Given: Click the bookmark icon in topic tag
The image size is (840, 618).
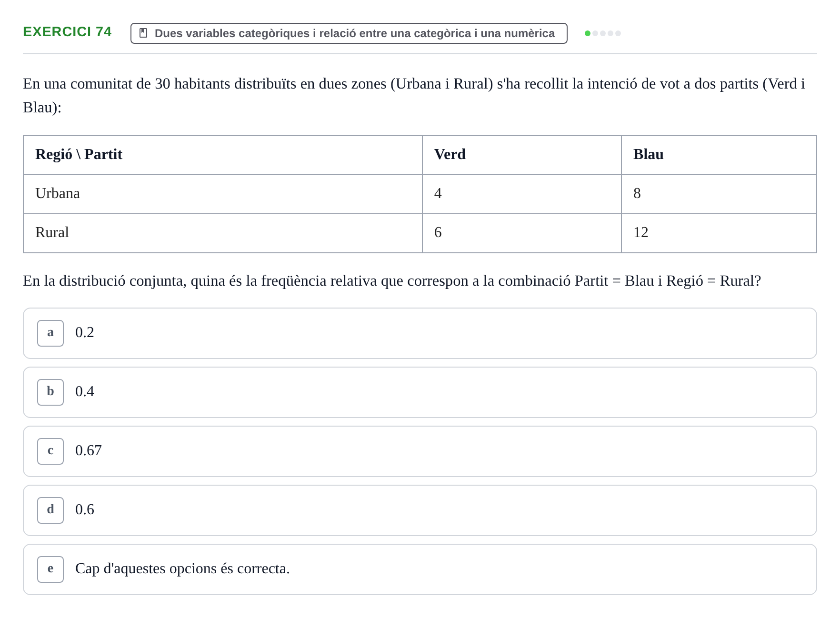Looking at the screenshot, I should 143,33.
